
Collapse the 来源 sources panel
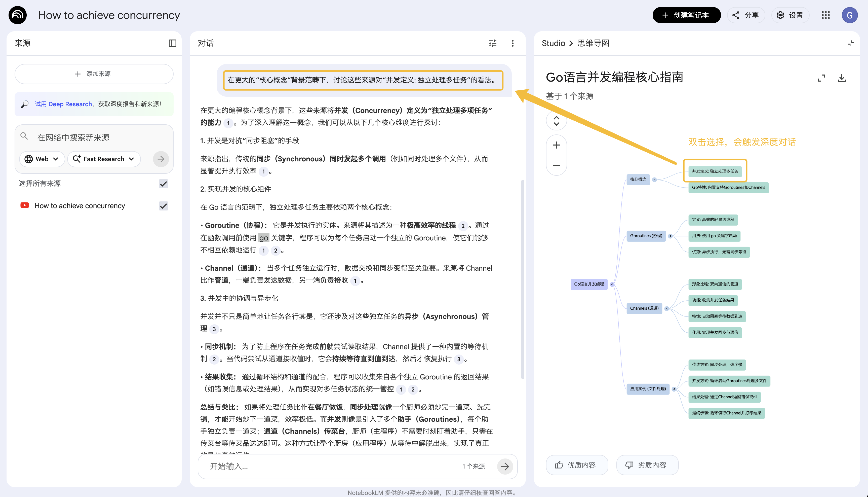tap(173, 43)
